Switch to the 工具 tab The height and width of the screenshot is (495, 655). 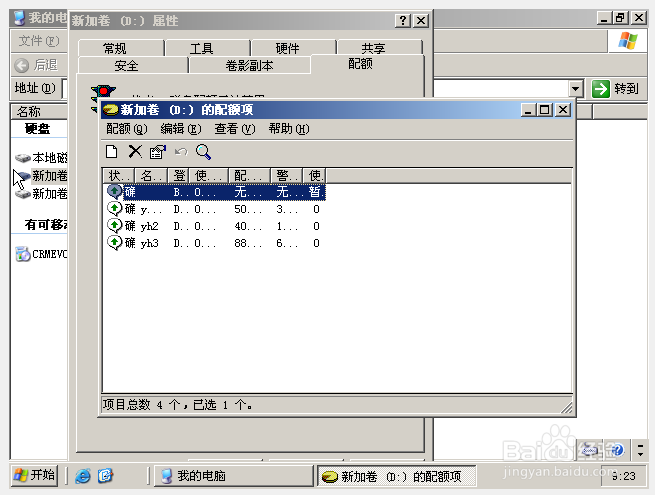point(208,48)
